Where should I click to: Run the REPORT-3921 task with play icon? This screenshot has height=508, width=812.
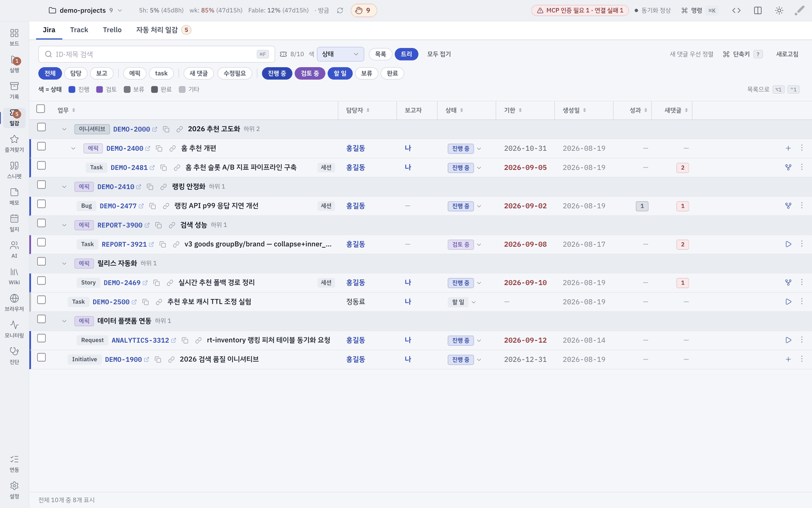[788, 244]
